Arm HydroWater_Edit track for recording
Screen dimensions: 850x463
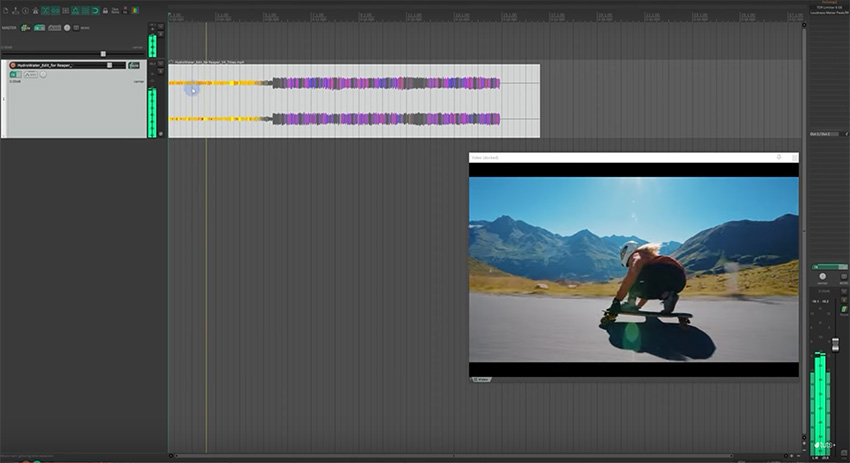coord(12,65)
